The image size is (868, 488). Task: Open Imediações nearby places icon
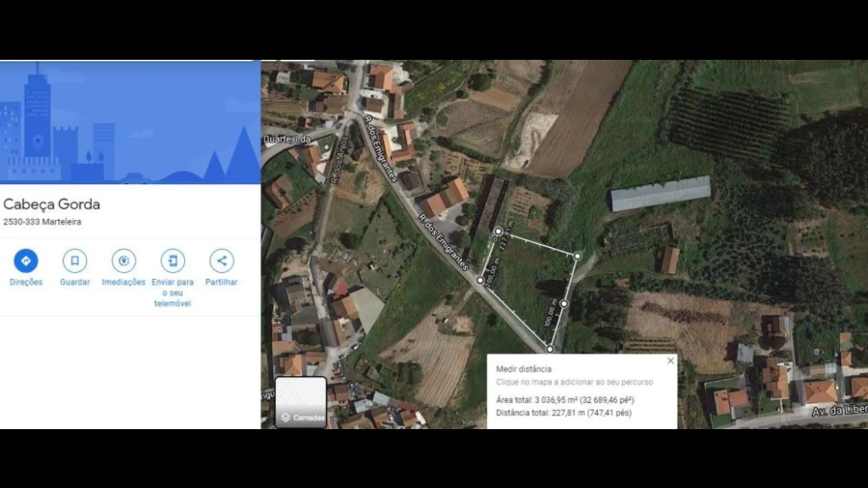click(123, 260)
